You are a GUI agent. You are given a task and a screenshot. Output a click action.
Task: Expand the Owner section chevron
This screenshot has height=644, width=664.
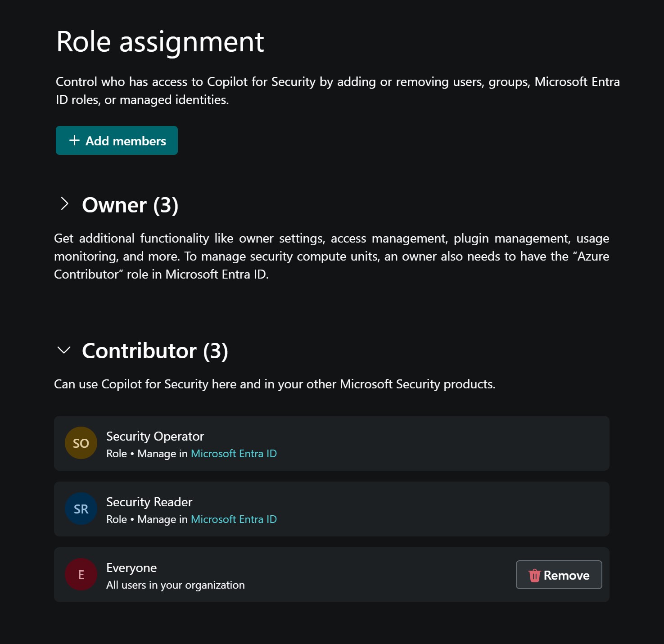pyautogui.click(x=64, y=204)
